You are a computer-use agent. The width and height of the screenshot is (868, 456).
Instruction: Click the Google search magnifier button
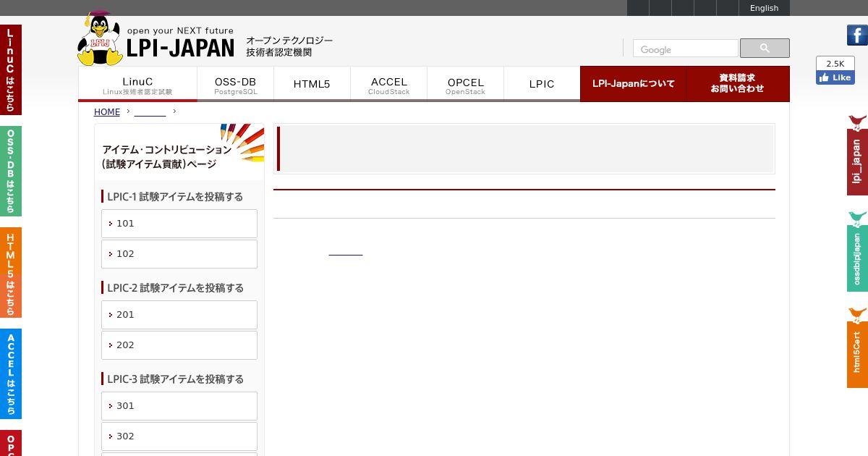(x=765, y=48)
